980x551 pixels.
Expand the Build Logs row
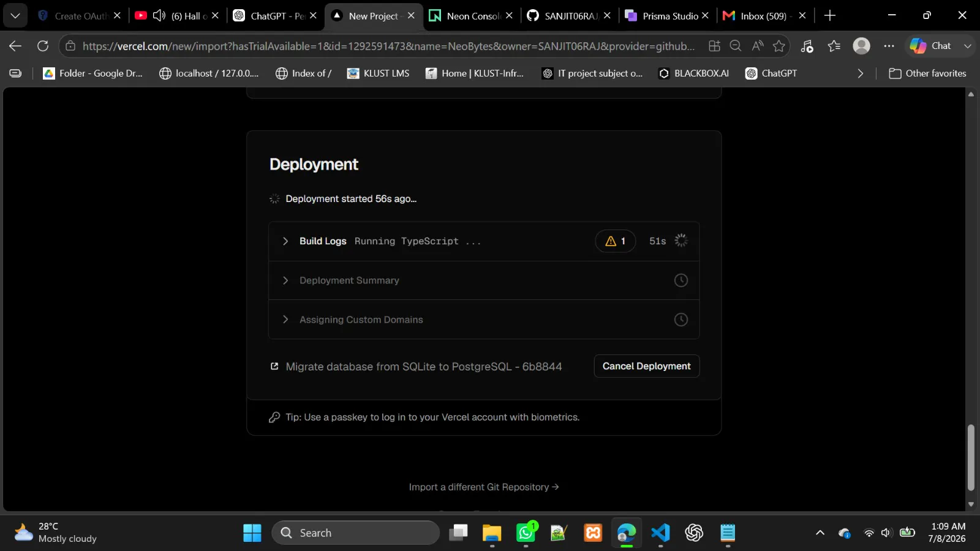(x=484, y=241)
